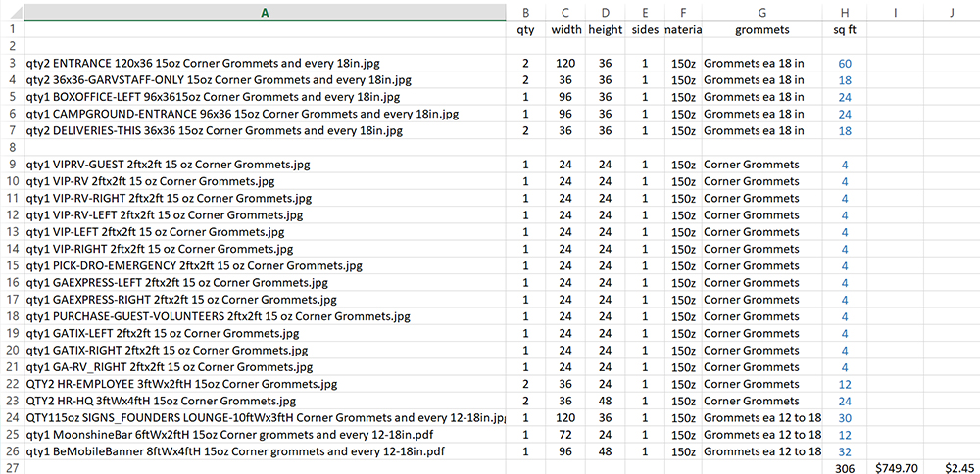Select the BeMobileBanner file name cell

[265, 450]
